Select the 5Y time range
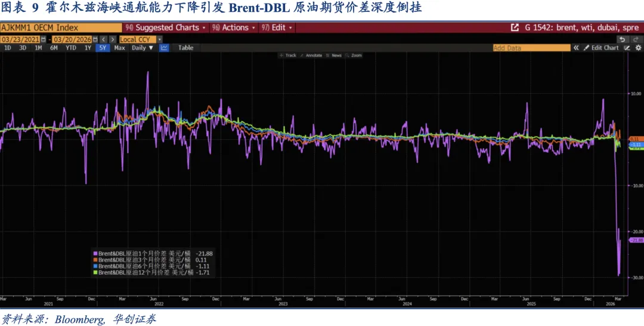644x326 pixels. tap(103, 48)
